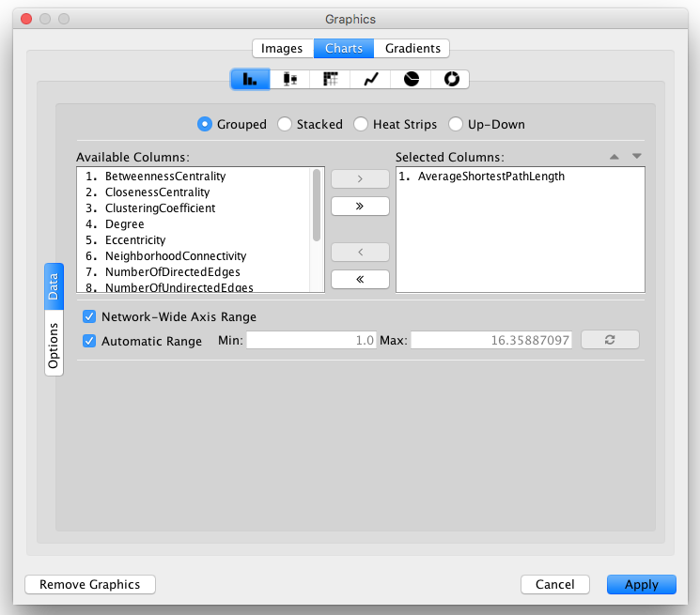Choose the Heat Strips radio option
The image size is (700, 615).
click(360, 124)
